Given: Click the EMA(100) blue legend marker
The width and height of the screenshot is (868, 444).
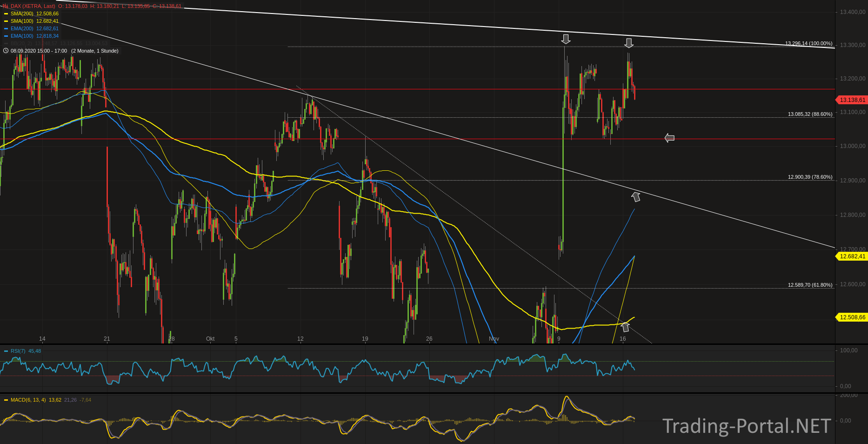Looking at the screenshot, I should click(x=6, y=36).
